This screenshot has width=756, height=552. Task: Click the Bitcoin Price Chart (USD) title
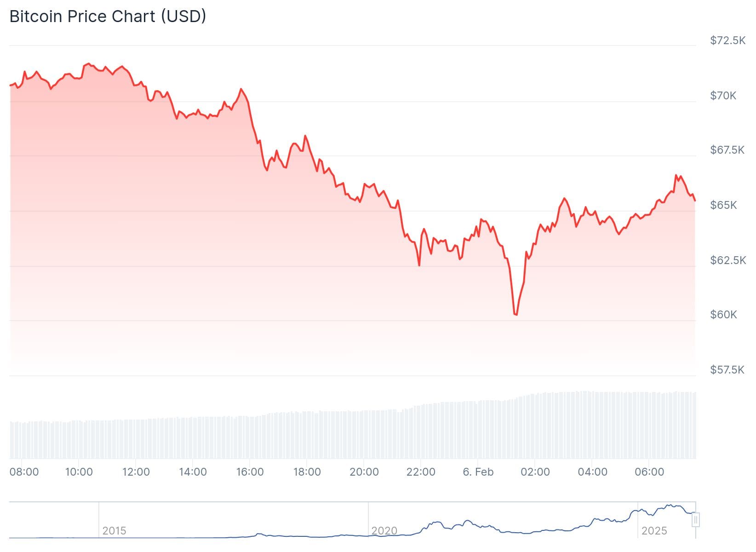pyautogui.click(x=108, y=16)
